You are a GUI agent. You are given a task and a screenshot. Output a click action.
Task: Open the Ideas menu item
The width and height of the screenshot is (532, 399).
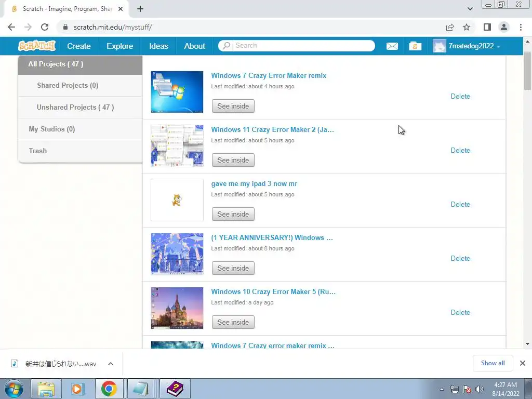[x=158, y=46]
